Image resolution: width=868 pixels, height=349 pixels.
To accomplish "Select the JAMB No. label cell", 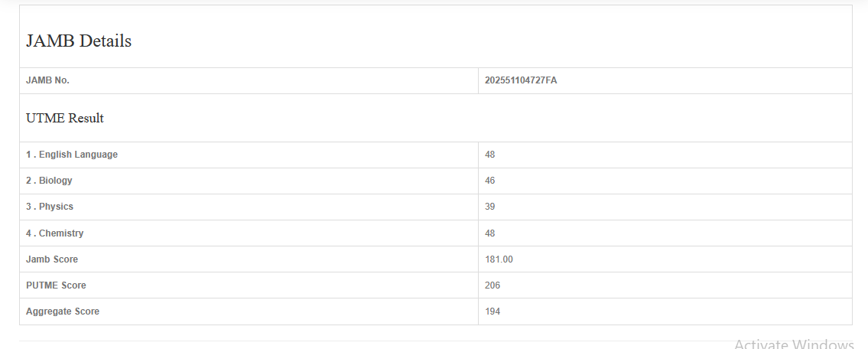I will point(48,80).
